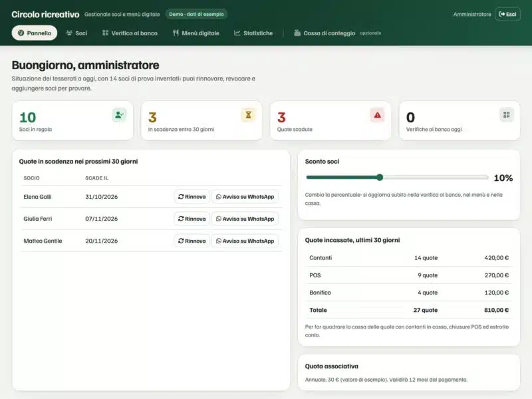Open Verifica al banco tab
The height and width of the screenshot is (399, 532).
[130, 33]
